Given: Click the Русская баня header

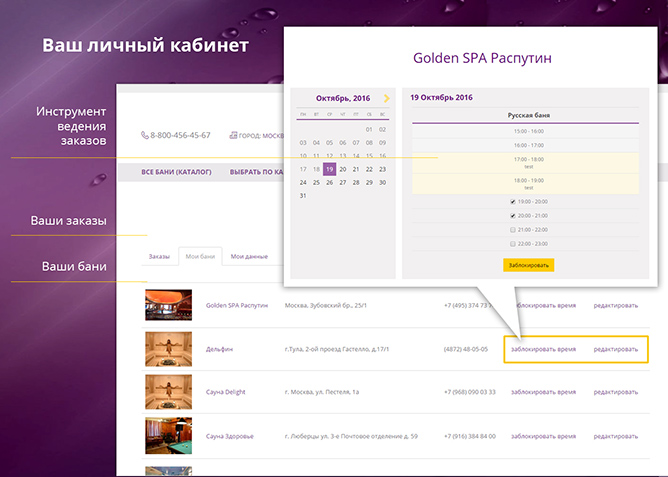Looking at the screenshot, I should [528, 115].
